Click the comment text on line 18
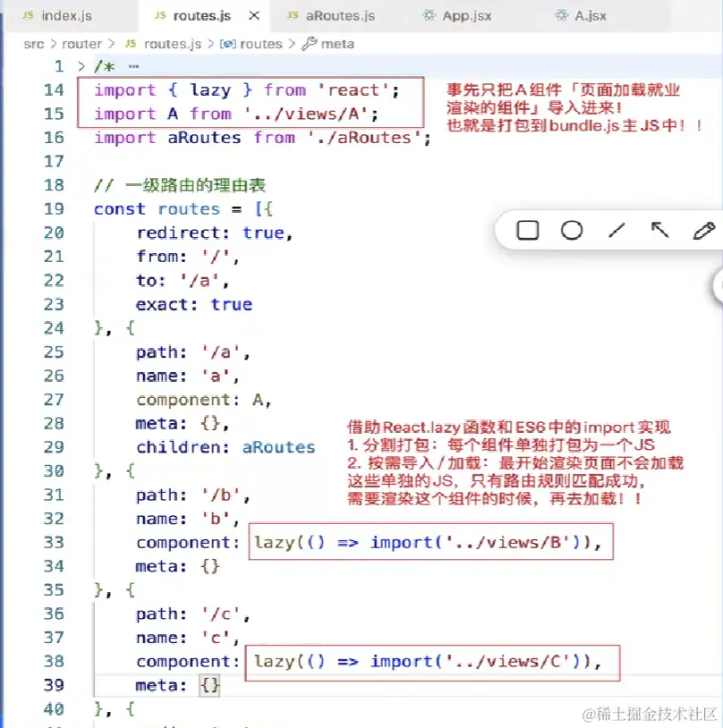Image resolution: width=723 pixels, height=728 pixels. click(179, 186)
